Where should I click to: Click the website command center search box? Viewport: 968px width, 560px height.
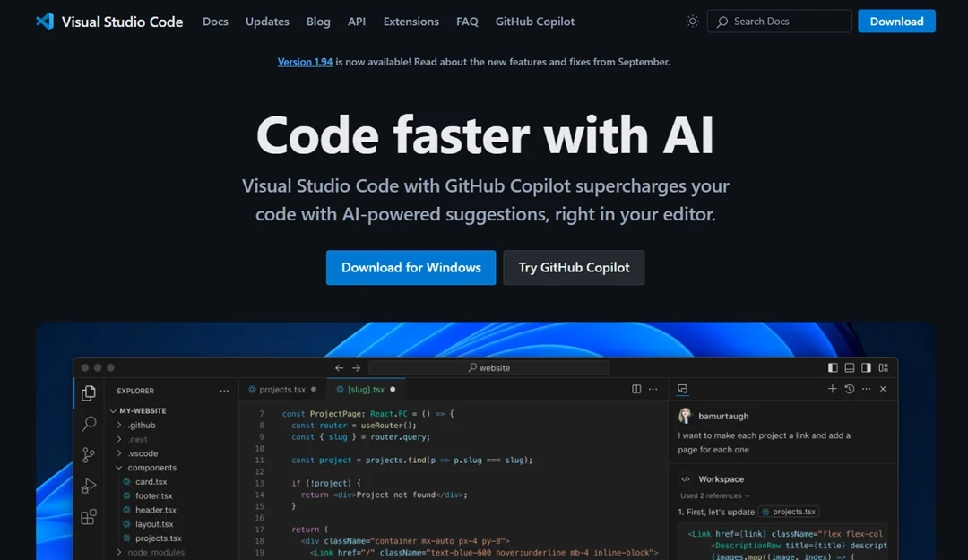[489, 367]
